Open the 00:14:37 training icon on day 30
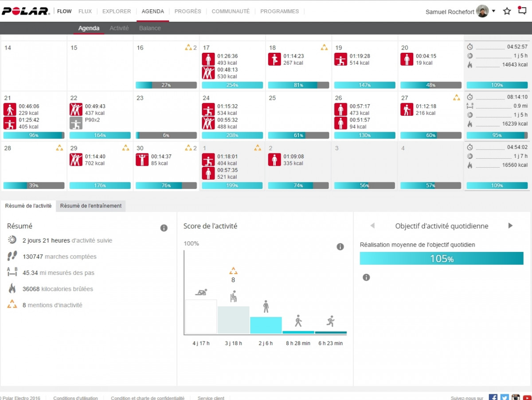 [142, 160]
